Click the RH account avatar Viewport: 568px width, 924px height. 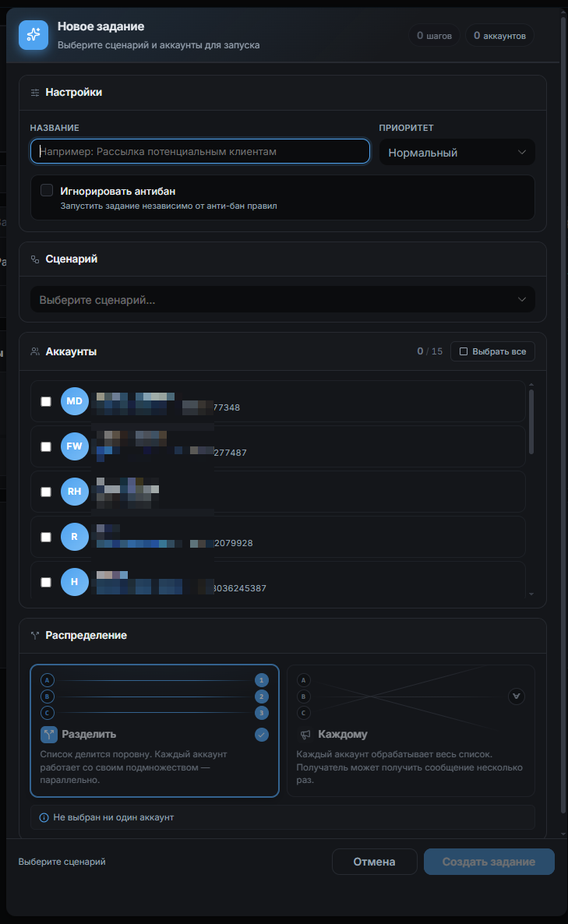point(75,492)
